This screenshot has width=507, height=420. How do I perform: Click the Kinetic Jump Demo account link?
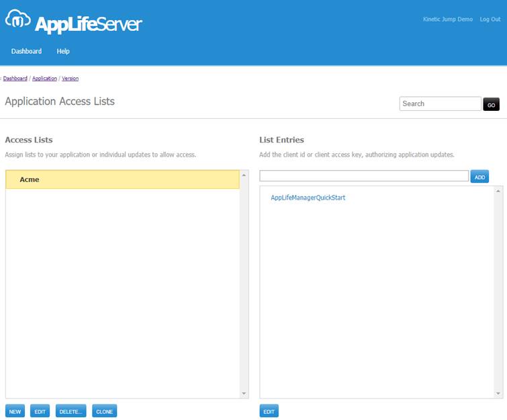(x=448, y=19)
